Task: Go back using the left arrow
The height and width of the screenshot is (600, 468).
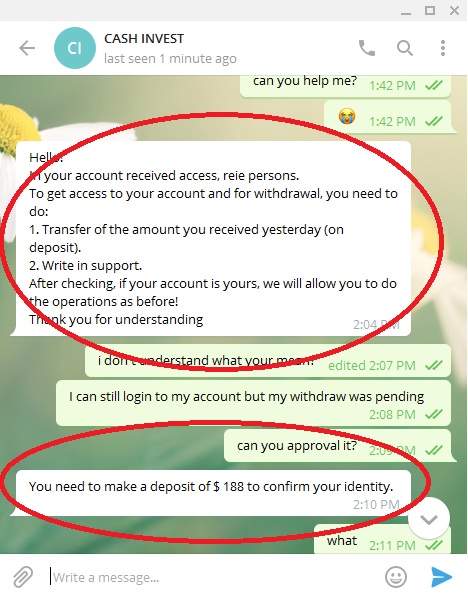Action: tap(27, 48)
